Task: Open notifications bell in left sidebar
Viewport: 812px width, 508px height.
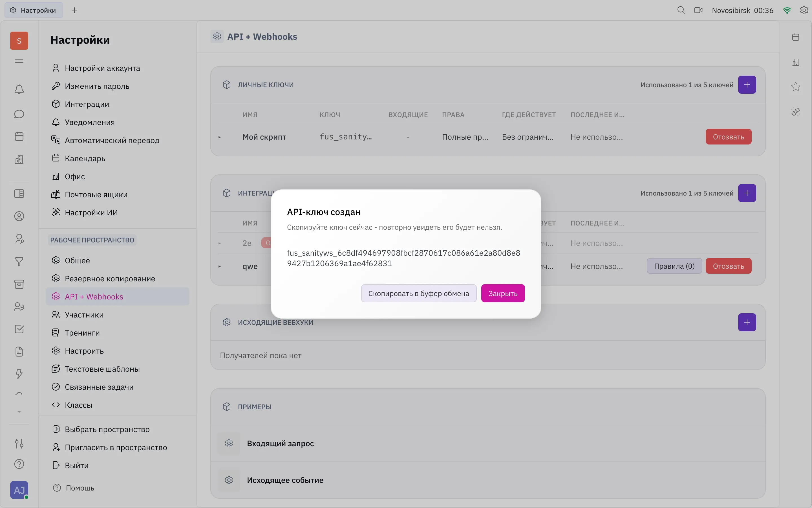Action: (x=19, y=89)
